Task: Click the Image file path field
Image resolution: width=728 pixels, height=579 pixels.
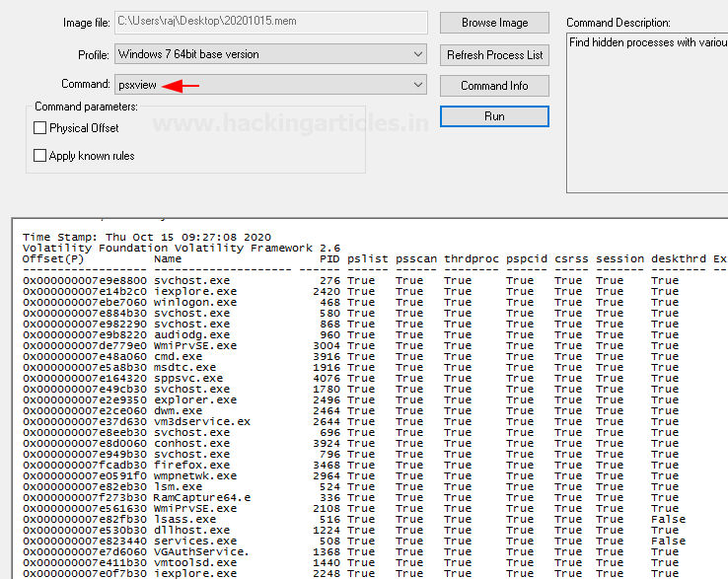Action: pos(270,23)
